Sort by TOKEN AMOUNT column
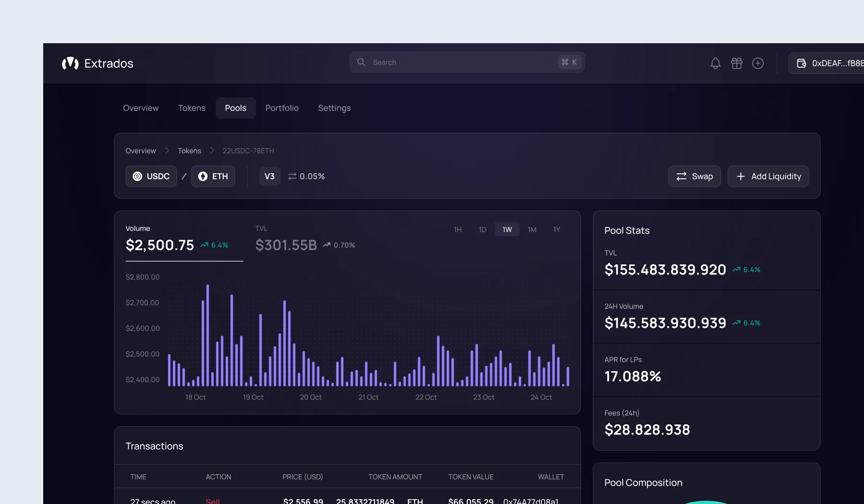The height and width of the screenshot is (504, 864). (x=396, y=477)
